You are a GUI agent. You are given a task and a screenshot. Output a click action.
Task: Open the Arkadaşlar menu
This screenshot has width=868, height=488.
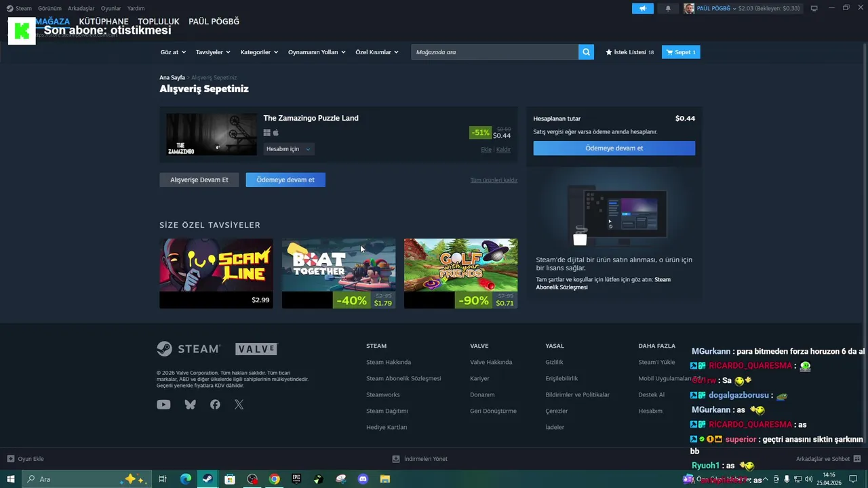pyautogui.click(x=81, y=8)
